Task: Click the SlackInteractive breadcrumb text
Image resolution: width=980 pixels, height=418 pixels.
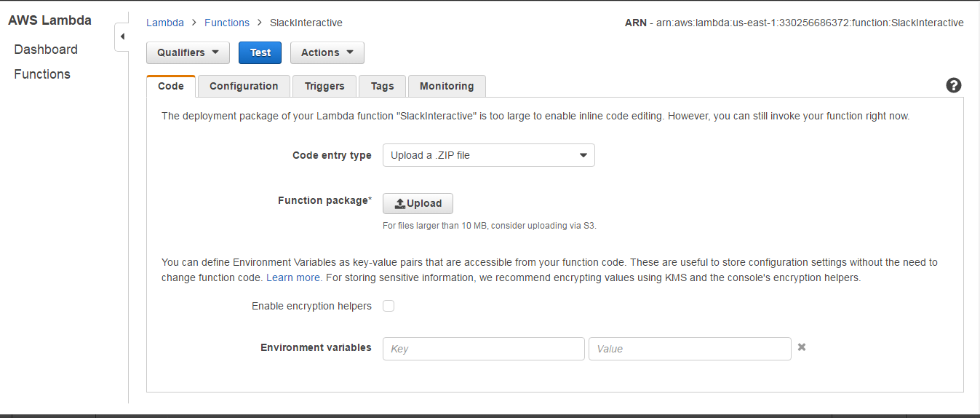Action: point(306,23)
